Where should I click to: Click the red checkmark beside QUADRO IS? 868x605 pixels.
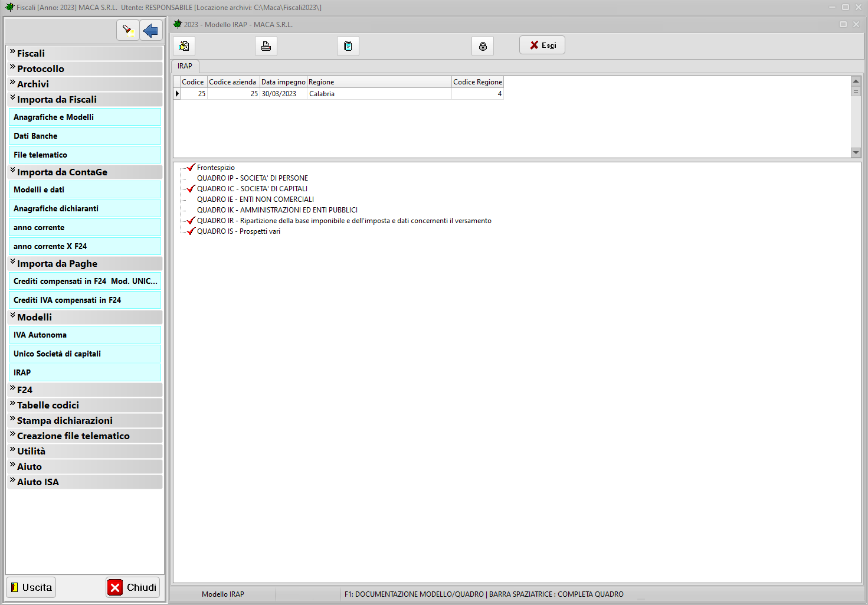[x=191, y=231]
